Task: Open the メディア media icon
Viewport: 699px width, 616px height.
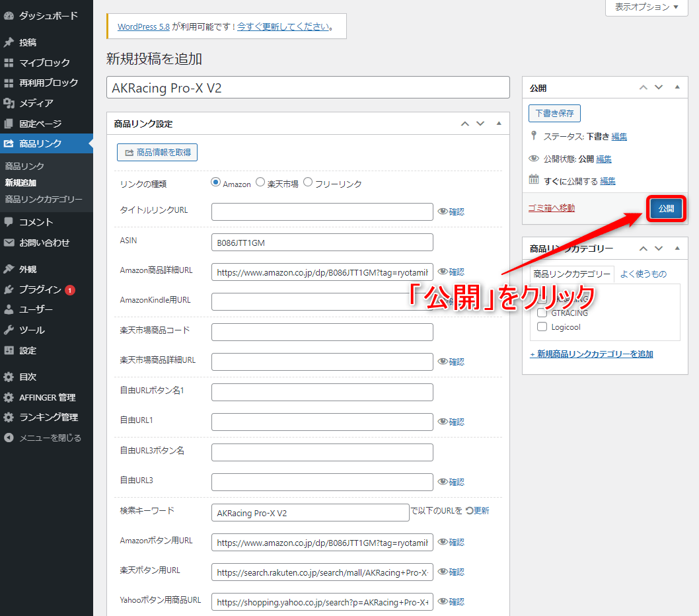Action: point(9,103)
